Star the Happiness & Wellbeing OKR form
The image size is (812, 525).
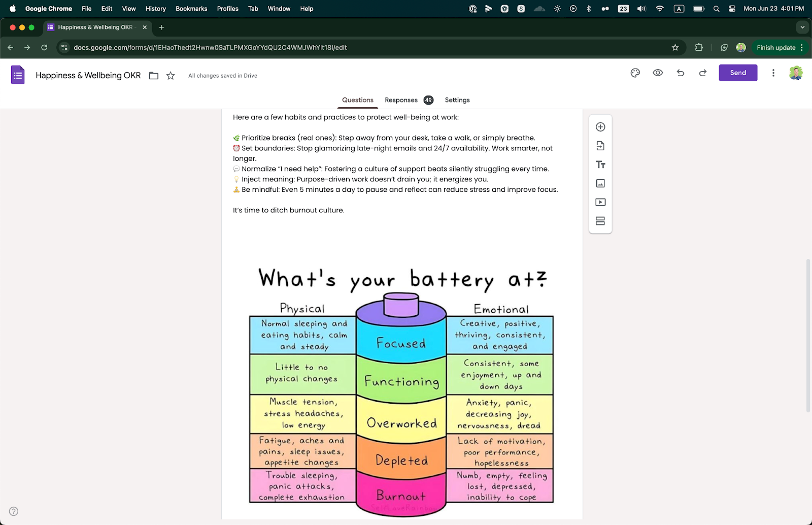[x=171, y=76]
